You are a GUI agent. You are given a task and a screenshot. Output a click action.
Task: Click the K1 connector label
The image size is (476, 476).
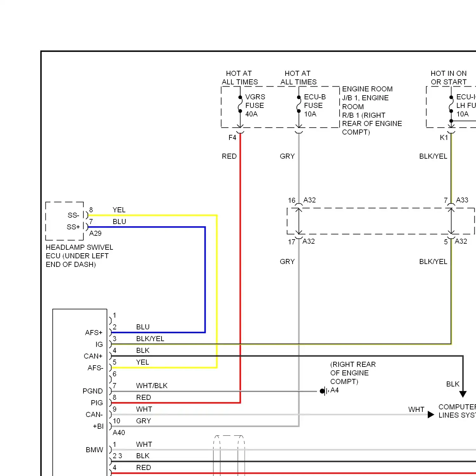(x=444, y=137)
